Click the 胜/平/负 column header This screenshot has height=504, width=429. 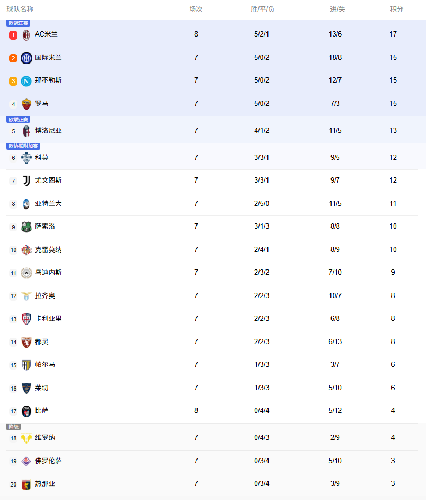[x=262, y=9]
